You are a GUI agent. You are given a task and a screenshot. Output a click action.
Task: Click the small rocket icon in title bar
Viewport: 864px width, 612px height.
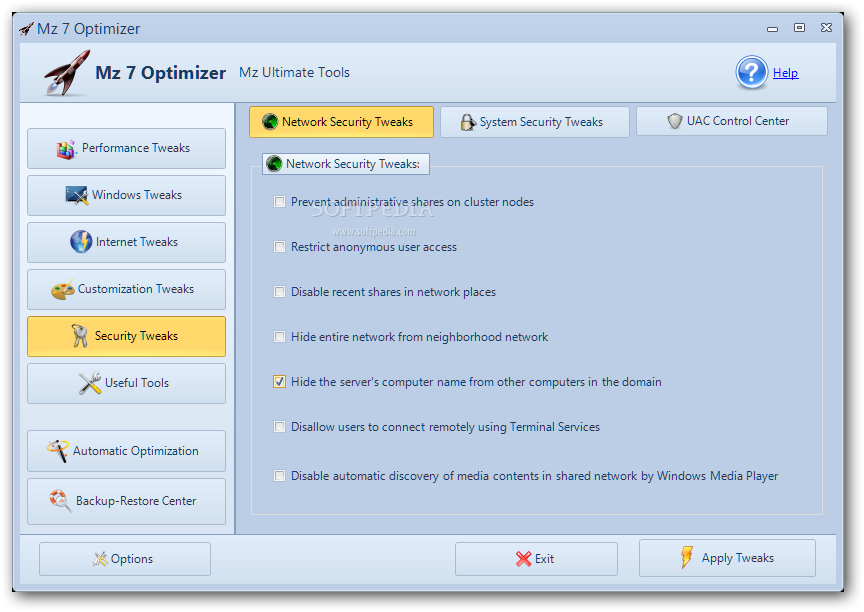(x=26, y=29)
